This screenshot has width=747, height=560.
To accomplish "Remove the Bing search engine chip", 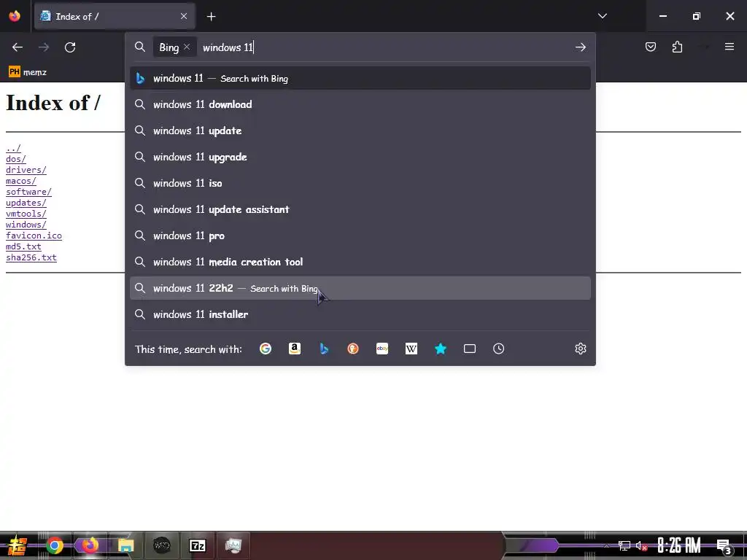I will click(x=187, y=47).
